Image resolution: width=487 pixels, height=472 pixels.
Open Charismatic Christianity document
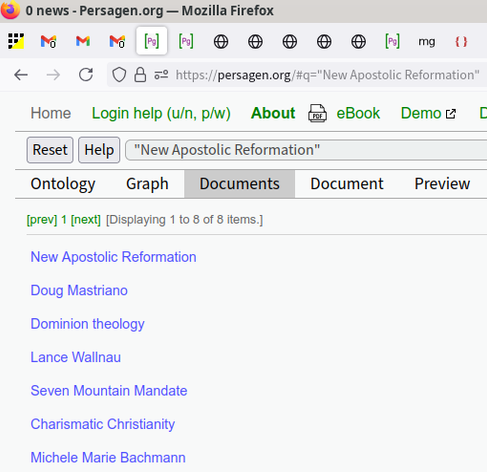pos(103,424)
